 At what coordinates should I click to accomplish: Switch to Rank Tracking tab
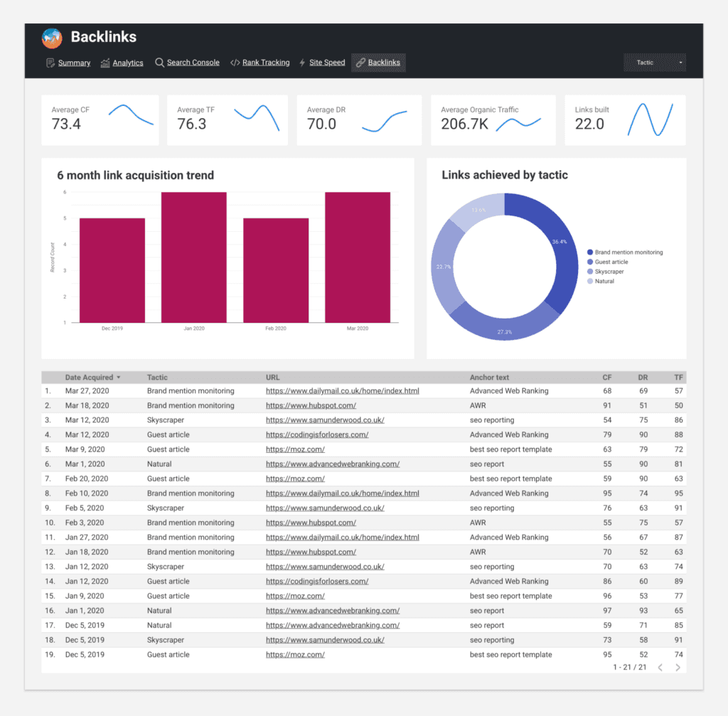pyautogui.click(x=266, y=63)
